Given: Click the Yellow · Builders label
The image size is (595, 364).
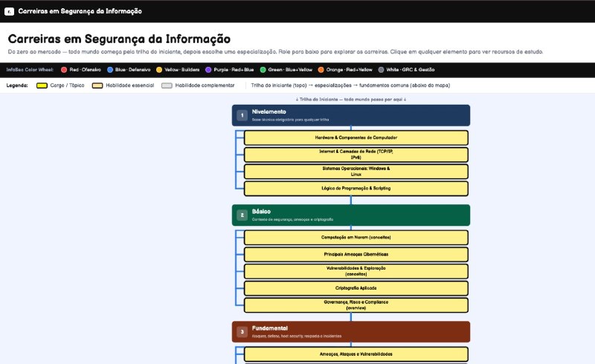Looking at the screenshot, I should (x=181, y=70).
